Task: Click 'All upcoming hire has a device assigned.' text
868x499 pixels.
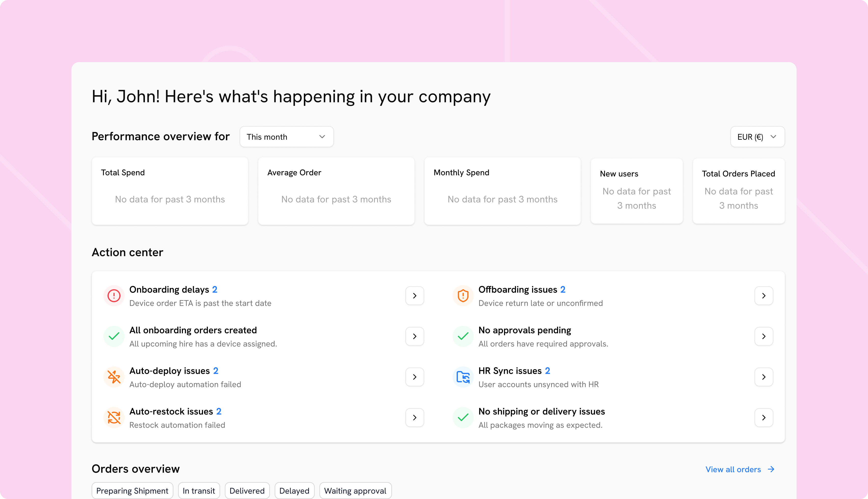Action: (203, 344)
